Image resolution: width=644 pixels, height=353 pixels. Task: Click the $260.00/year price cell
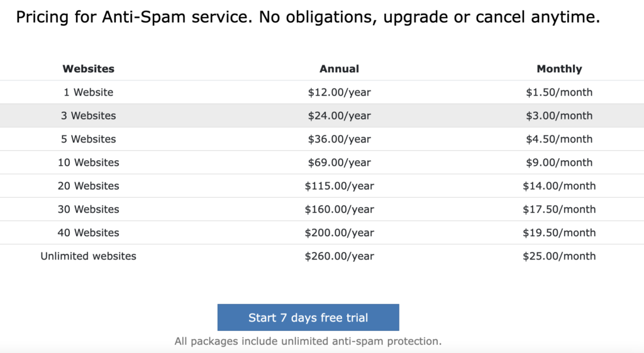click(339, 256)
